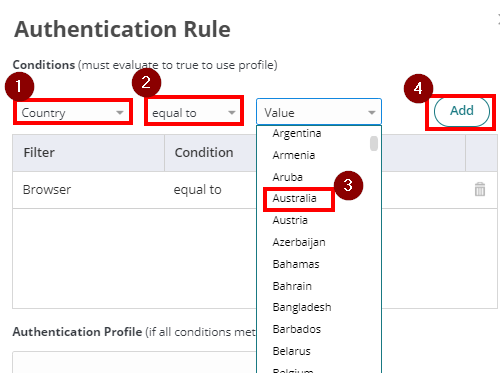
Task: Select Bangladesh from the options
Action: [302, 307]
